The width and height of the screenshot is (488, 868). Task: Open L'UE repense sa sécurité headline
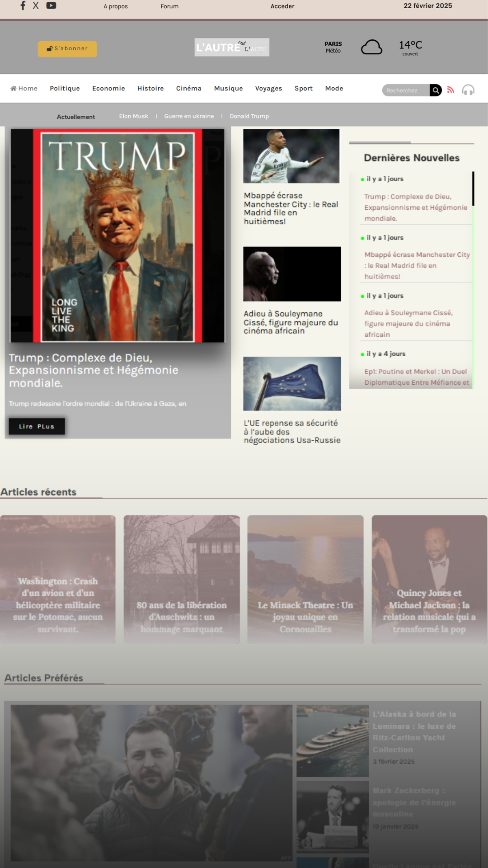tap(292, 432)
